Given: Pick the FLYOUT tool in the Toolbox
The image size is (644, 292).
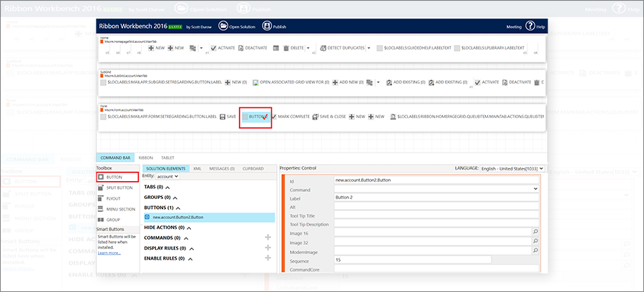Looking at the screenshot, I should click(x=110, y=198).
